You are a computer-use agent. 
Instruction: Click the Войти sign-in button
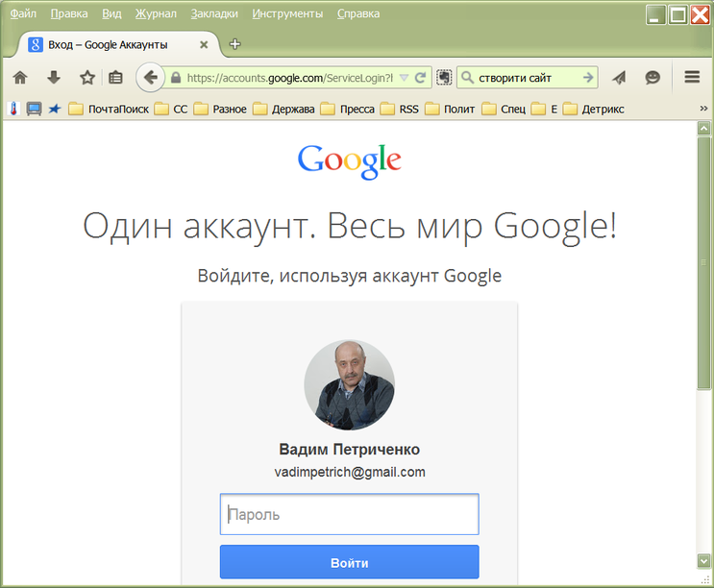[x=349, y=562]
